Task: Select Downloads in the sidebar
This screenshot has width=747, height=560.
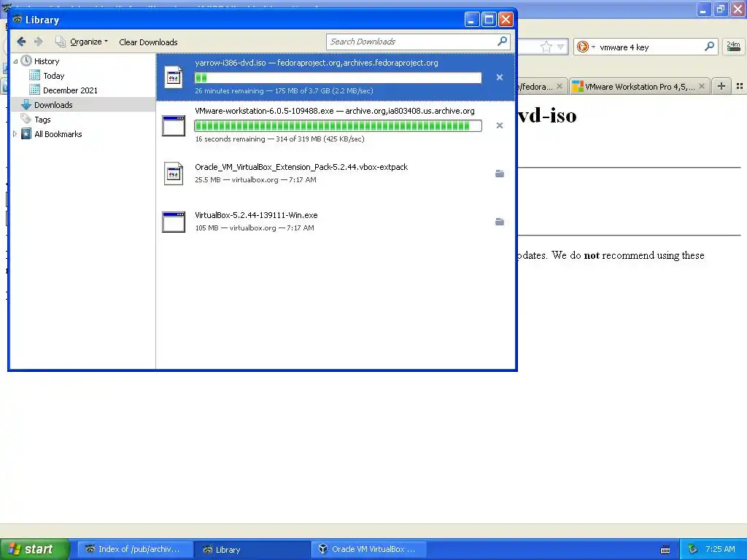Action: tap(53, 105)
